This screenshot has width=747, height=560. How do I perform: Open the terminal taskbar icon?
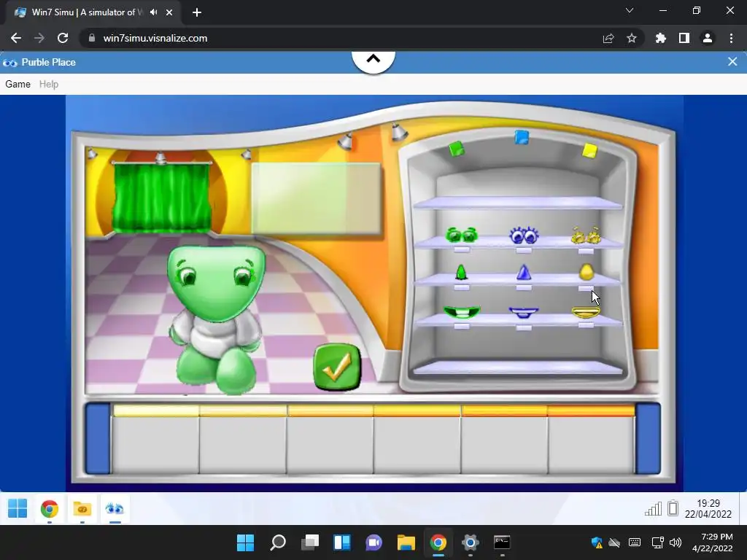click(x=502, y=542)
